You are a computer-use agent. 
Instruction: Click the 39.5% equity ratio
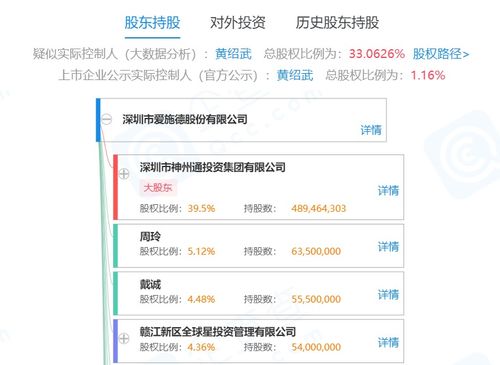pos(201,209)
